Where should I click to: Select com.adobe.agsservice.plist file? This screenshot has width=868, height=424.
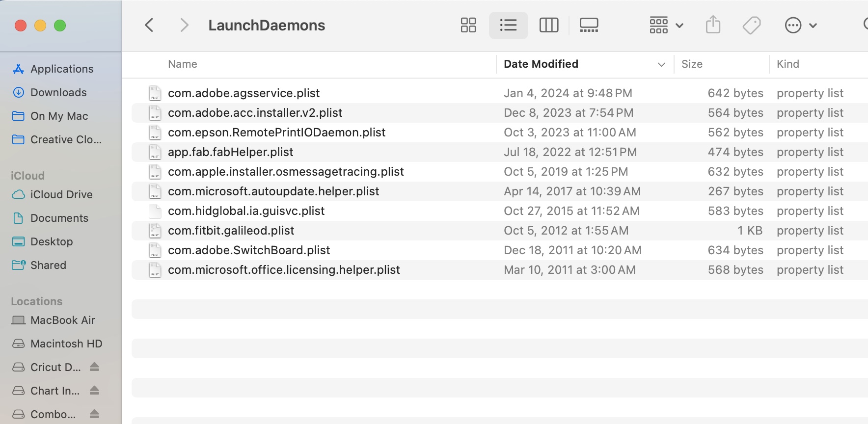[x=244, y=93]
